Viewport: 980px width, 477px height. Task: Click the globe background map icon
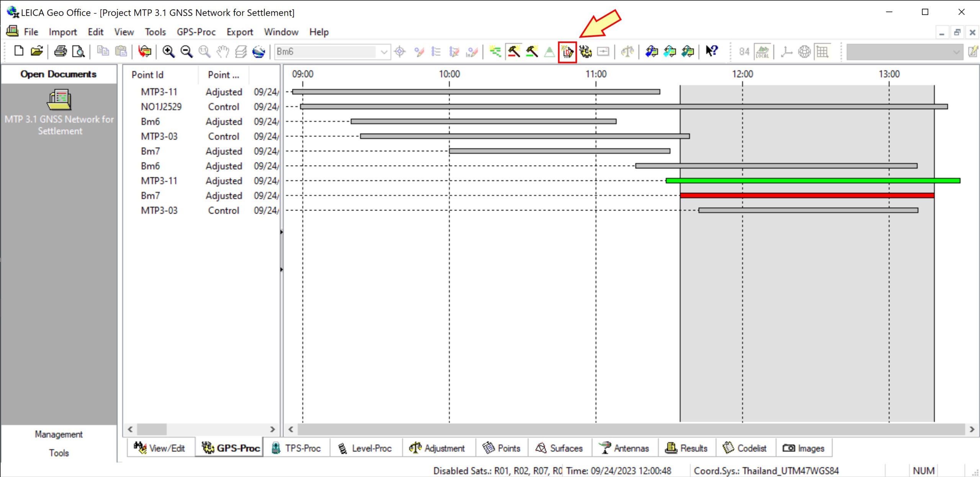coord(804,52)
